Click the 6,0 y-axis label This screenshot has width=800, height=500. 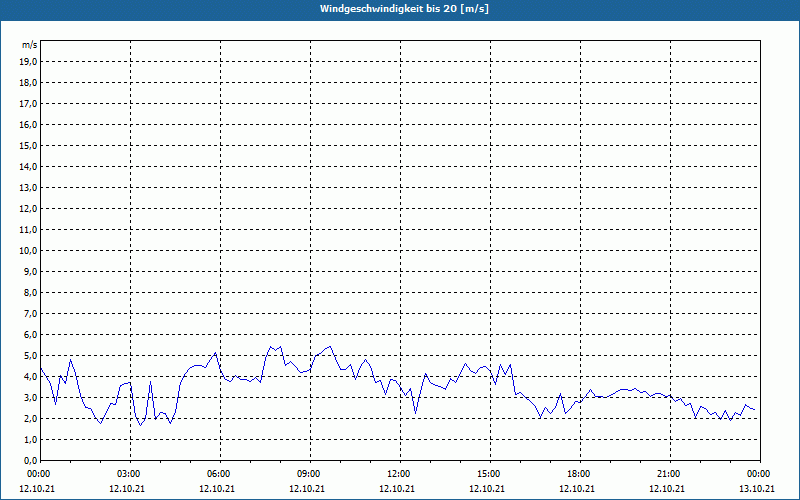pyautogui.click(x=31, y=334)
